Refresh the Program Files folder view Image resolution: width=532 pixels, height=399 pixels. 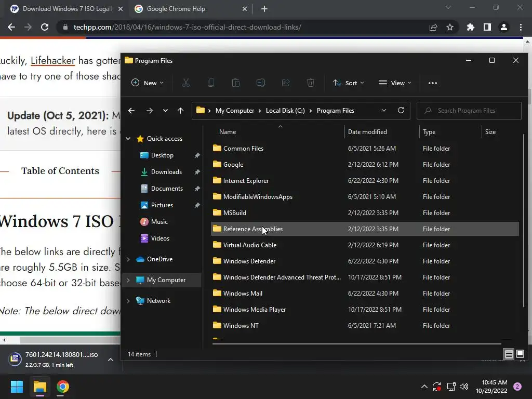[401, 110]
